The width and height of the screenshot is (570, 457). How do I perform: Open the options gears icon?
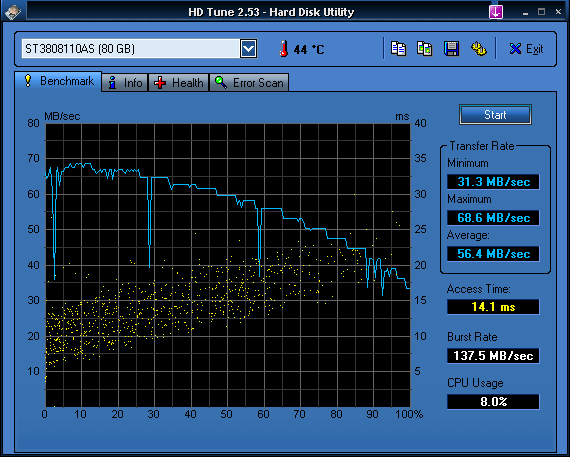tap(478, 49)
